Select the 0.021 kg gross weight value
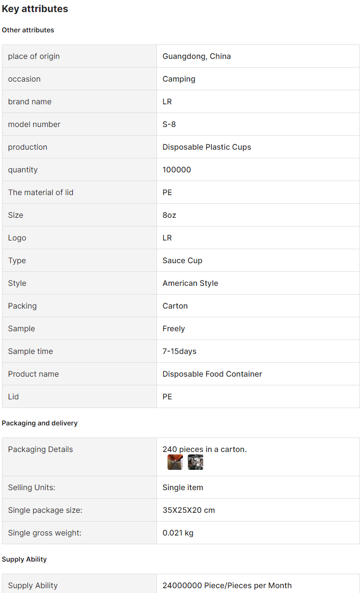 [x=178, y=533]
